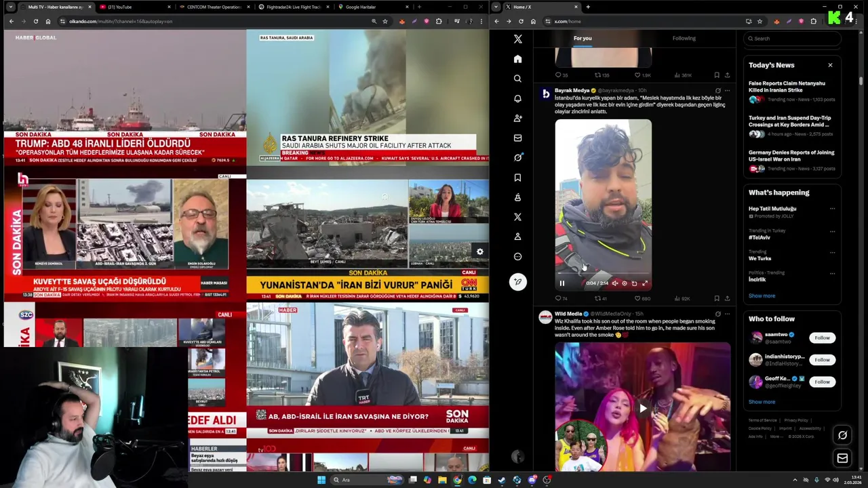
Task: Open Discord from the taskbar
Action: pos(532,480)
